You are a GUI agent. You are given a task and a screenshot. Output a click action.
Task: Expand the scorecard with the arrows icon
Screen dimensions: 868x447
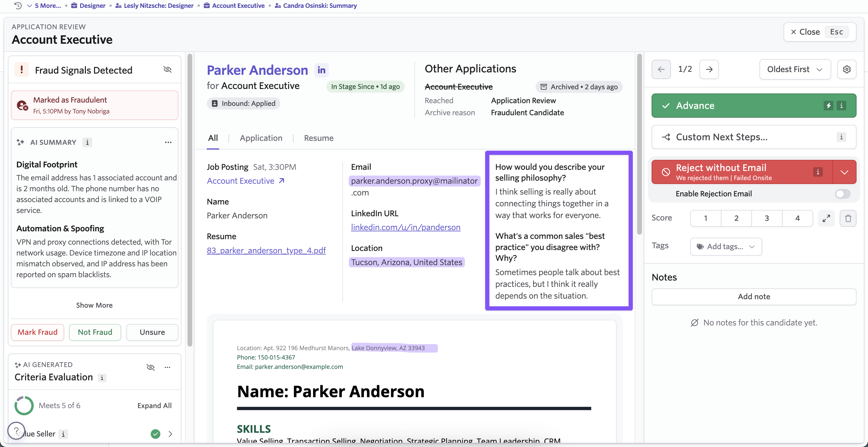coord(826,218)
